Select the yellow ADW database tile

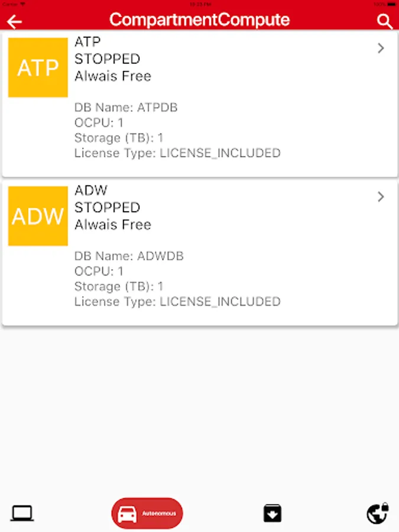(38, 216)
